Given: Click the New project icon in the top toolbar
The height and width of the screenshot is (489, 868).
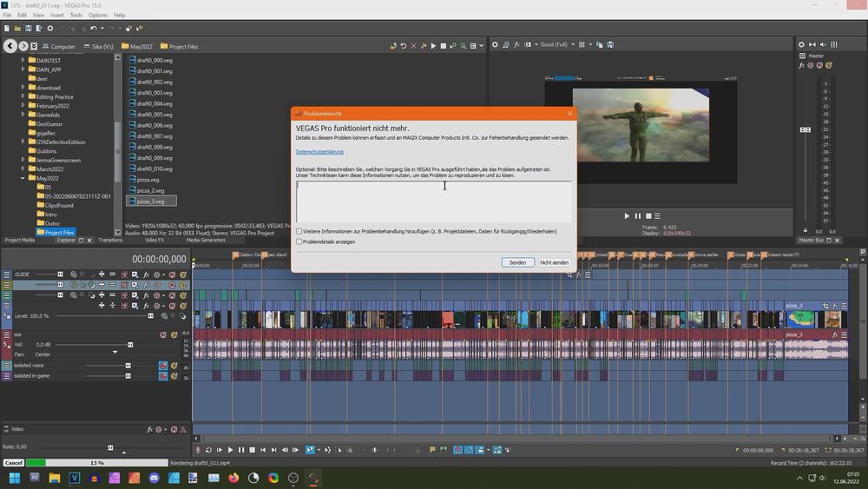Looking at the screenshot, I should coord(7,29).
